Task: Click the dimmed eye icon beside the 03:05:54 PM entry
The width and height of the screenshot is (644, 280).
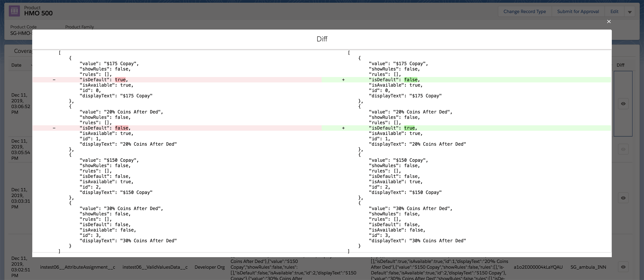Action: click(623, 149)
